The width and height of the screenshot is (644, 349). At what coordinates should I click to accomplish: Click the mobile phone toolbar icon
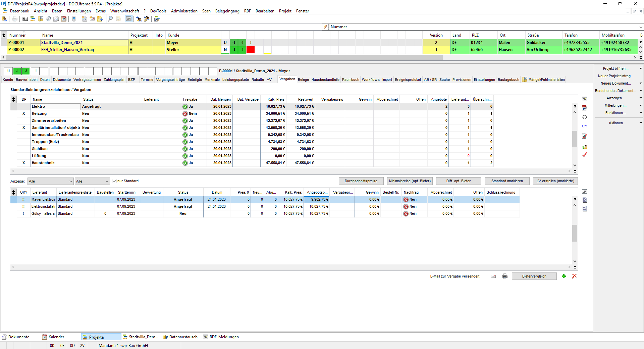pos(74,19)
